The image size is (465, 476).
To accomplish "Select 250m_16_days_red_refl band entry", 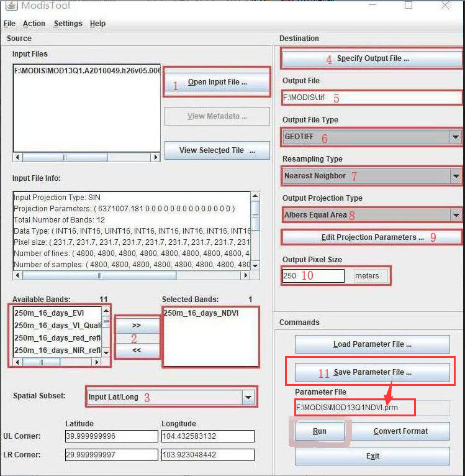I will (58, 338).
